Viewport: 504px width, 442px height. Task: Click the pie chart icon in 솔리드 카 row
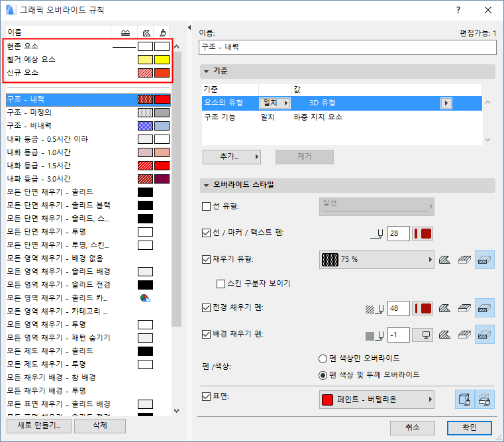coord(145,298)
